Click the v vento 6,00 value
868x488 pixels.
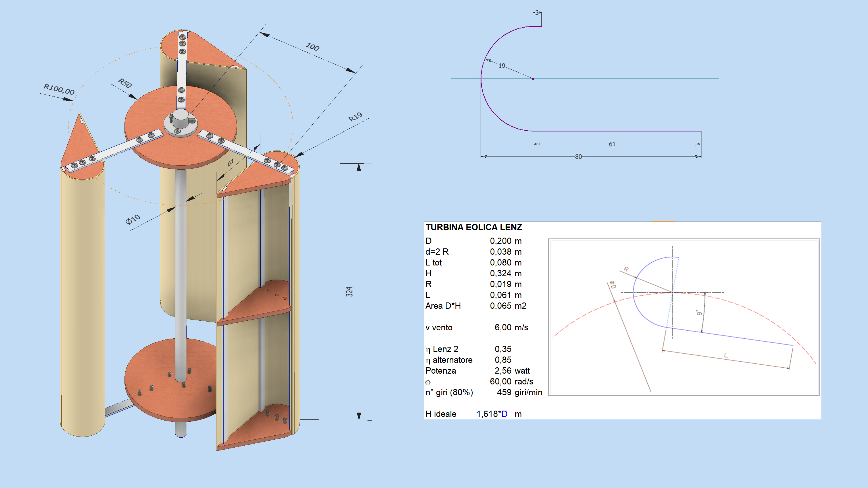[503, 328]
